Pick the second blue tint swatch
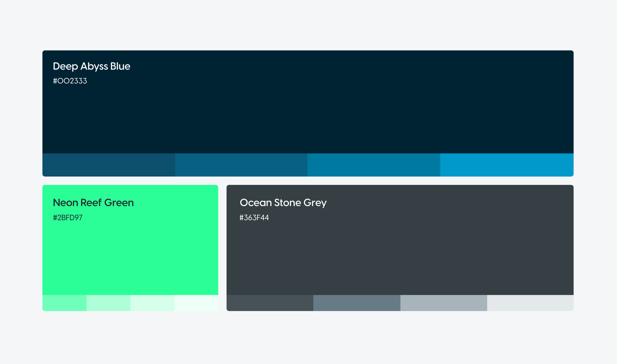 [241, 165]
